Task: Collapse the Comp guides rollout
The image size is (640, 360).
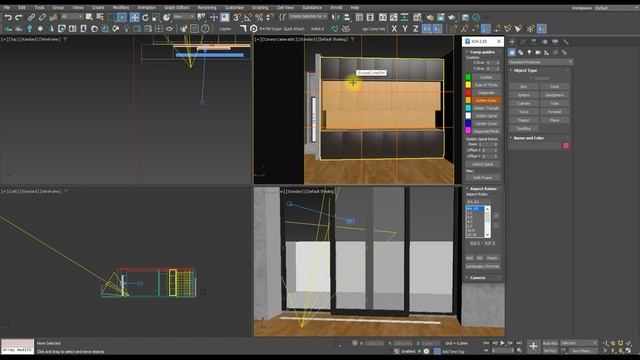Action: (x=482, y=52)
